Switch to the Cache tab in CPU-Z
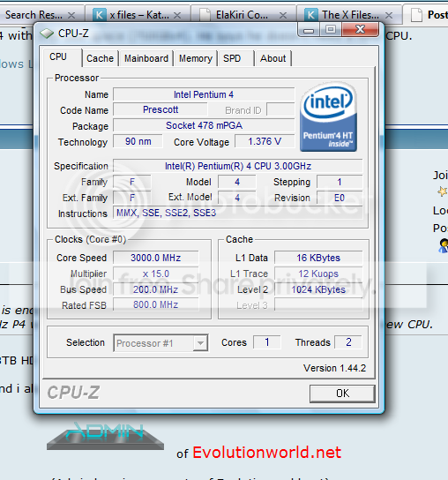Image resolution: width=448 pixels, height=480 pixels. point(100,58)
